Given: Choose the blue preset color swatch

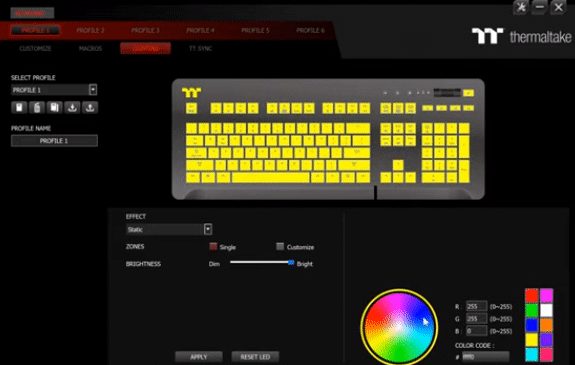Looking at the screenshot, I should point(532,325).
